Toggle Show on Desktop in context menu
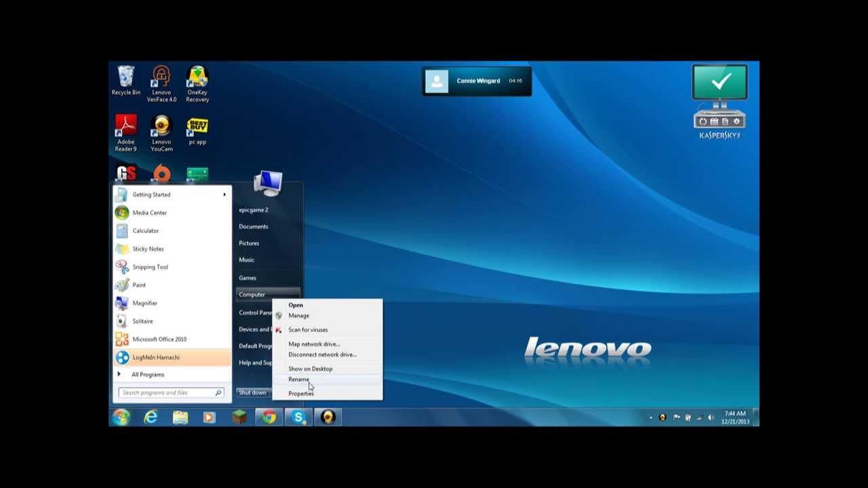The height and width of the screenshot is (488, 868). tap(328, 369)
